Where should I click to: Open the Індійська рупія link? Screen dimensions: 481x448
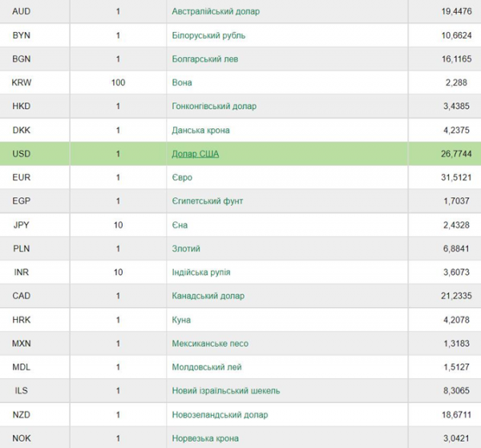201,272
